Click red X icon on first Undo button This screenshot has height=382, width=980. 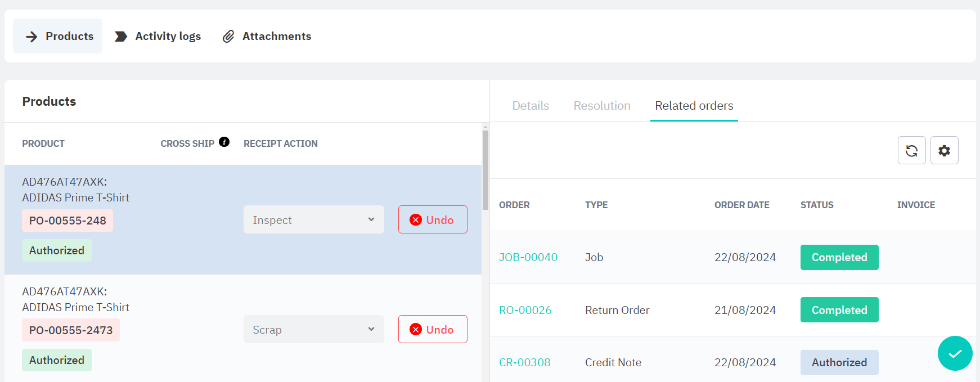tap(416, 220)
